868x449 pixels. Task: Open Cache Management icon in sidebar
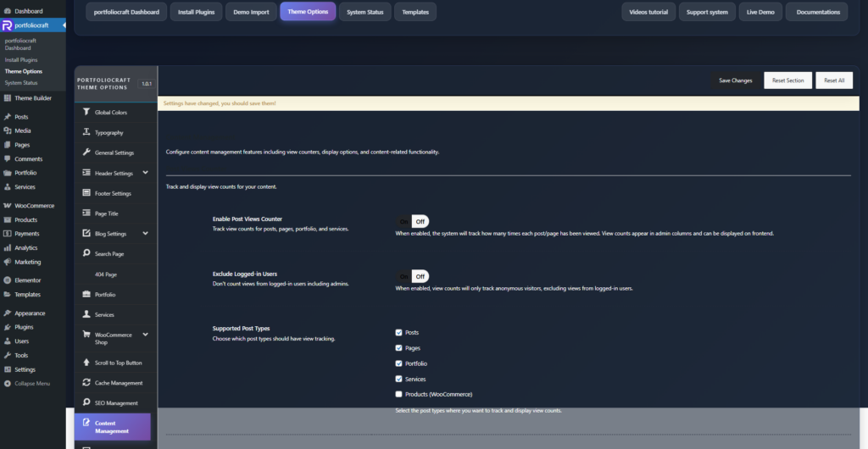coord(86,383)
